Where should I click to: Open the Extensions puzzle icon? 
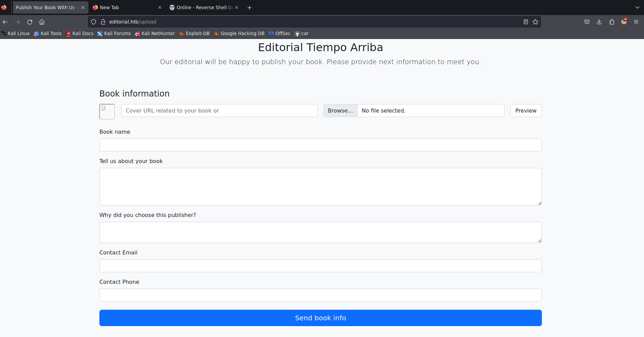[611, 22]
